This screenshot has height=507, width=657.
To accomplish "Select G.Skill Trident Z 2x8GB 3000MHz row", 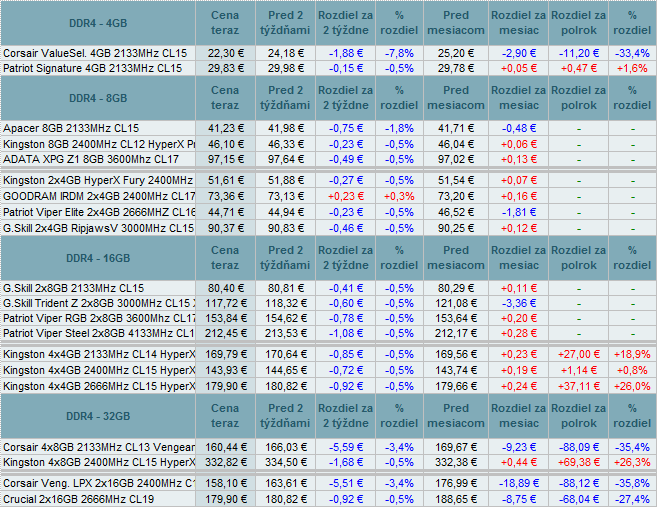I will click(328, 303).
